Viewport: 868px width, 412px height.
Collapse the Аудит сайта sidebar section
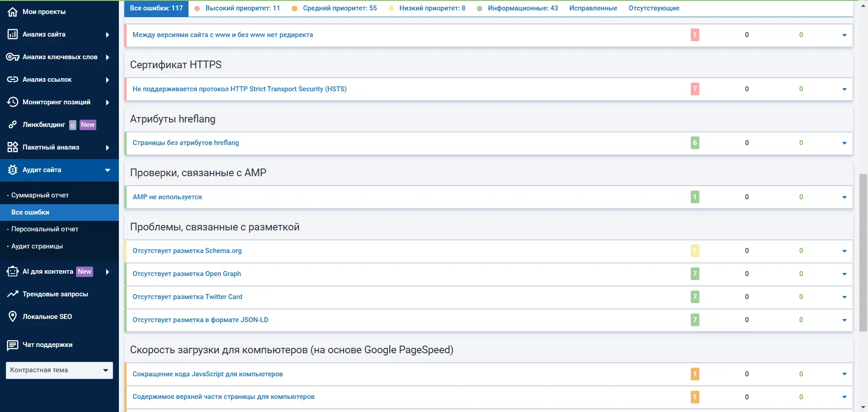(107, 170)
